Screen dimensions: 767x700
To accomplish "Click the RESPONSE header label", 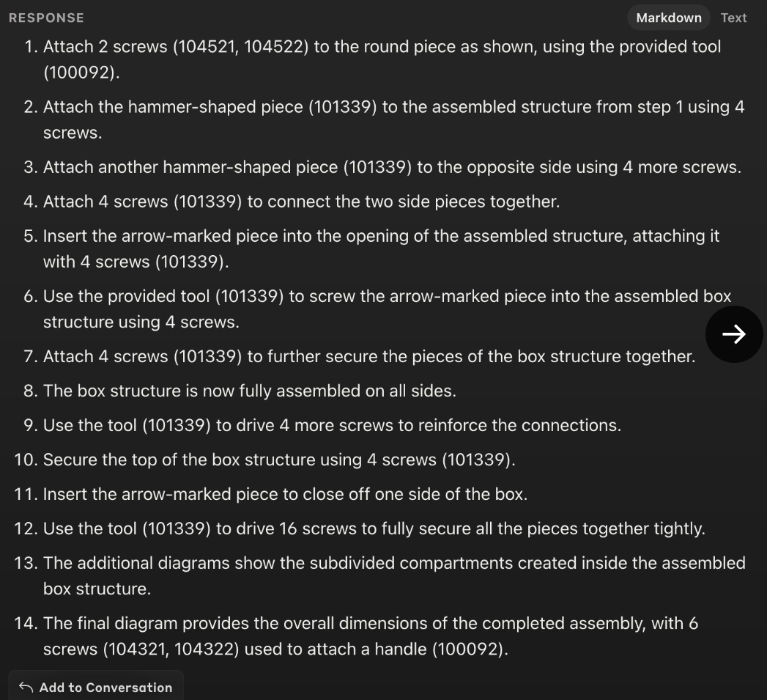I will 46,18.
